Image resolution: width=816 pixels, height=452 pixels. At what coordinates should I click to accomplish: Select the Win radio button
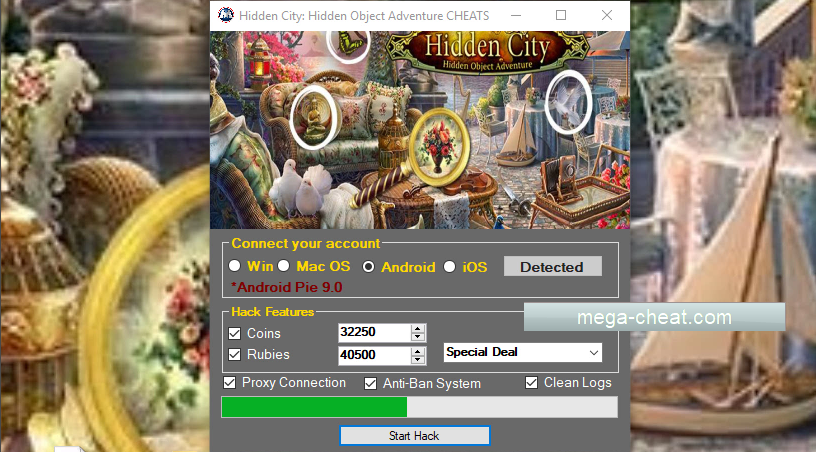[235, 266]
